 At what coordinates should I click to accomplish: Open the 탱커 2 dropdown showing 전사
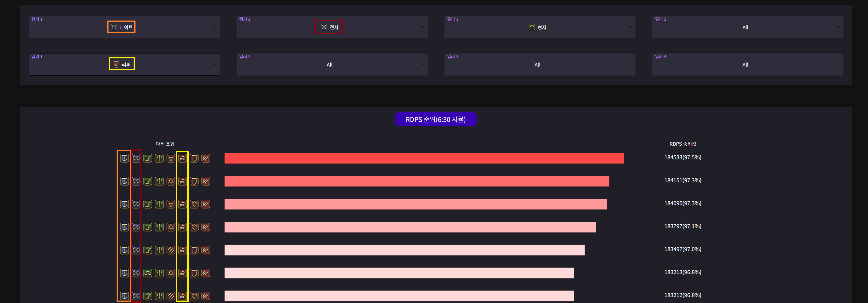pos(332,27)
